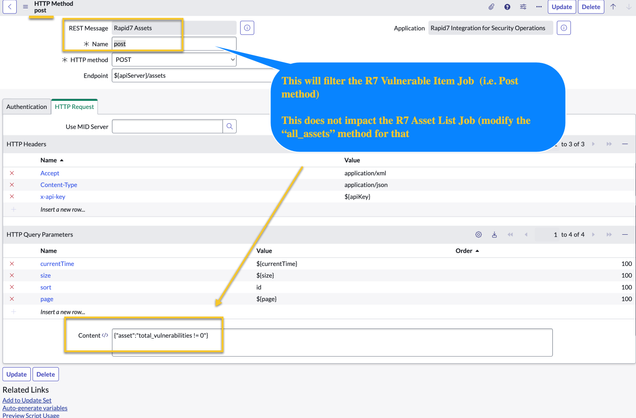636x418 pixels.
Task: Open the page parameter link
Action: click(x=47, y=299)
